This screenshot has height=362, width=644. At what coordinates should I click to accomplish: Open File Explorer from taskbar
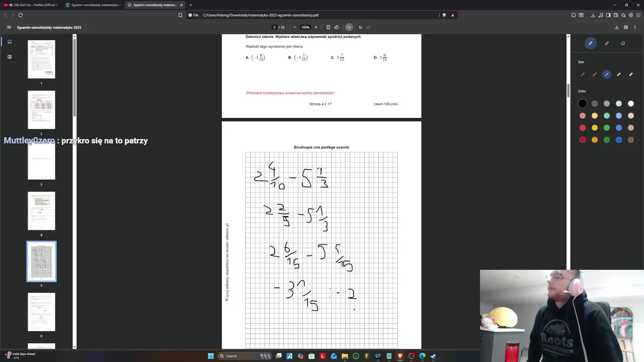345,356
